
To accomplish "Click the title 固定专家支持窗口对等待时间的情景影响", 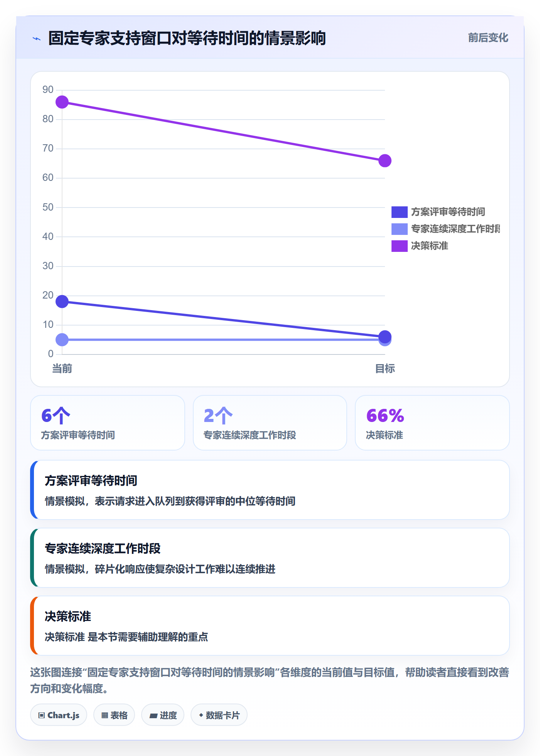I will pyautogui.click(x=187, y=38).
